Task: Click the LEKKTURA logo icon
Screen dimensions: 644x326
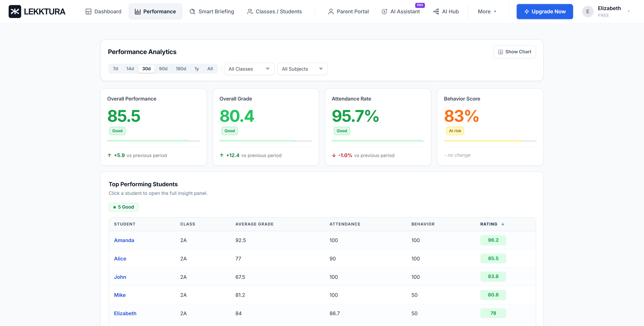Action: pyautogui.click(x=15, y=11)
